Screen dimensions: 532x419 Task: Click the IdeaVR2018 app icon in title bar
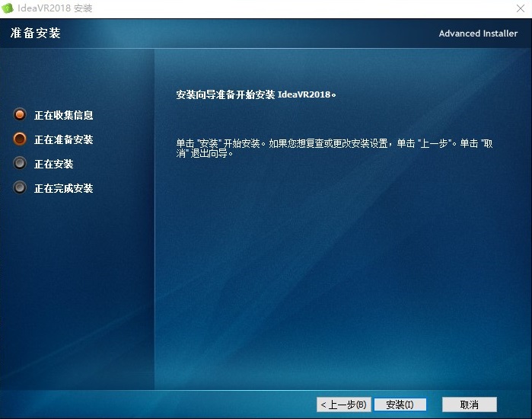pos(8,8)
